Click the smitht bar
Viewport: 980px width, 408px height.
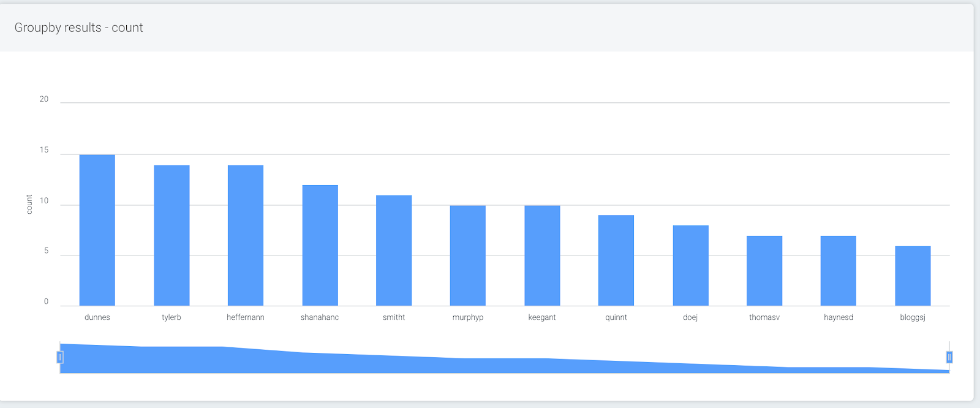tap(394, 251)
